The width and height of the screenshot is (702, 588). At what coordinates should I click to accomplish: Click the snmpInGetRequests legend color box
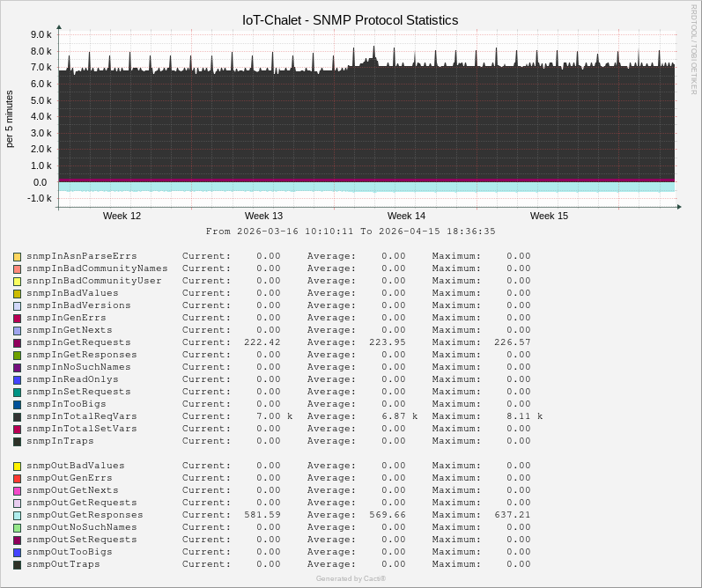click(x=17, y=342)
